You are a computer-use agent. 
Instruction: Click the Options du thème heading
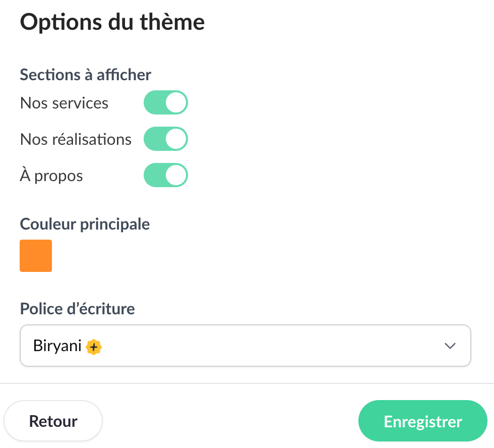coord(112,23)
